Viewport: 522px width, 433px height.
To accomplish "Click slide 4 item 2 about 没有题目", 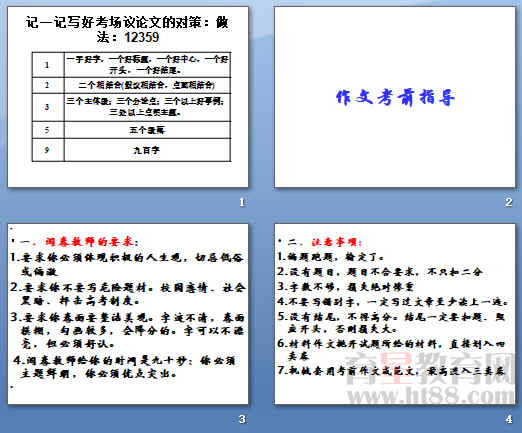I will click(x=380, y=272).
